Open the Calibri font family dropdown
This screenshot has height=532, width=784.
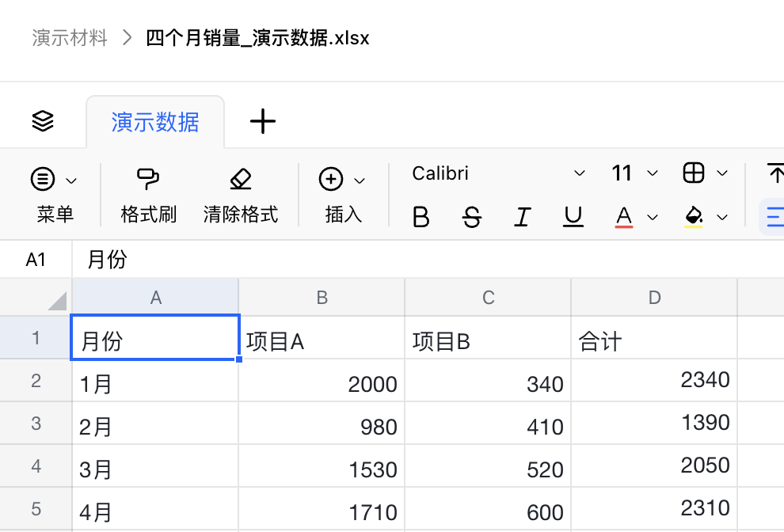point(498,173)
